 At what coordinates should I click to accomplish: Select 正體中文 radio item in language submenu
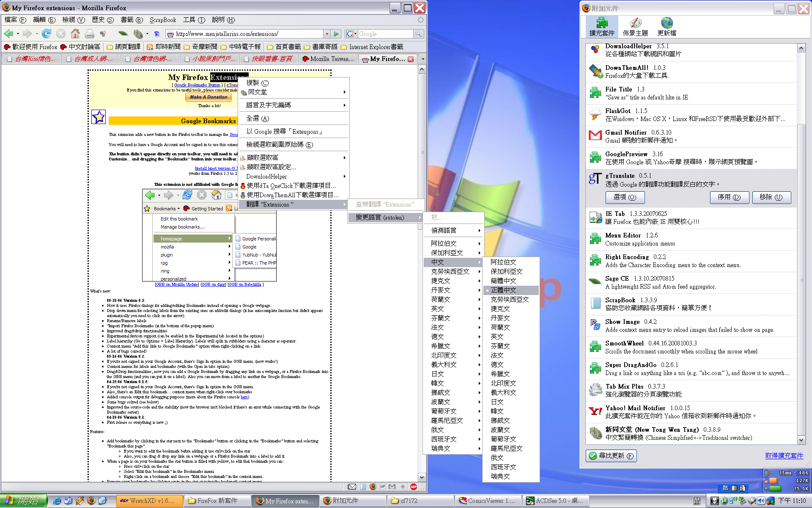(x=503, y=290)
